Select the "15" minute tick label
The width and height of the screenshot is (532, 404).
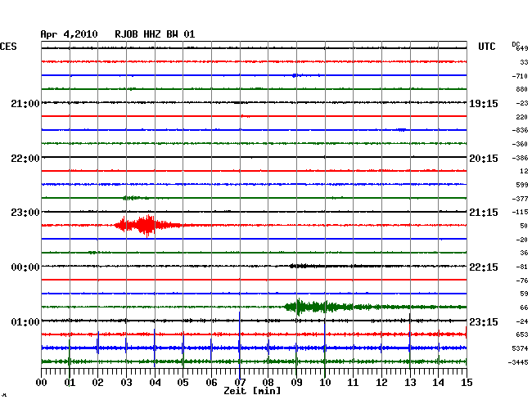click(x=467, y=383)
